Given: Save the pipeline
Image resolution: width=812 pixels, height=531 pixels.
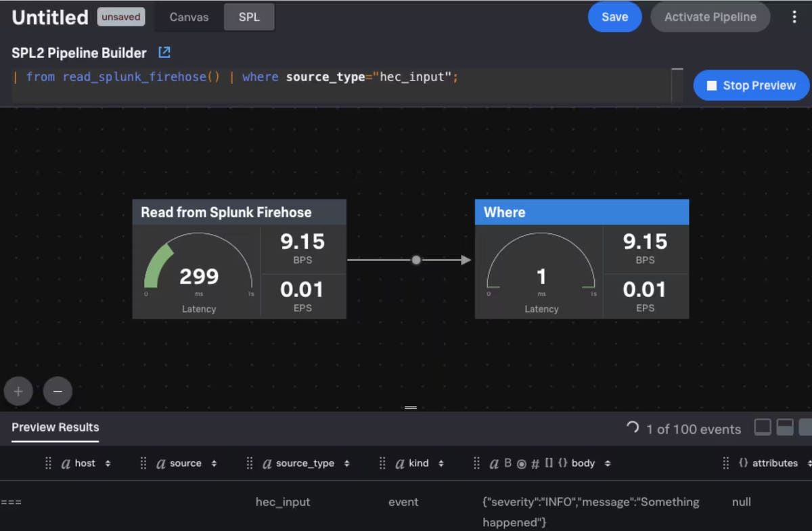Looking at the screenshot, I should coord(614,17).
